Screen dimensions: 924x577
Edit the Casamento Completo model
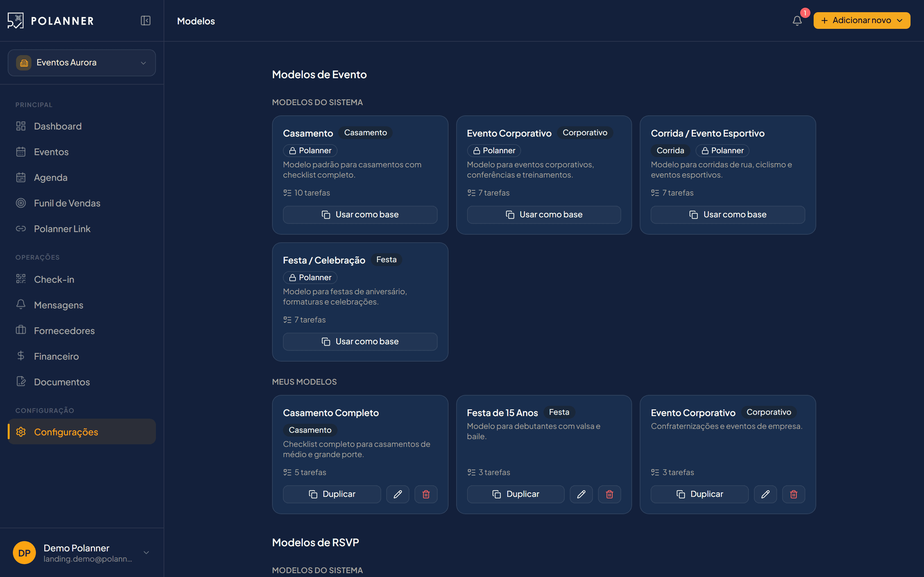coord(398,494)
